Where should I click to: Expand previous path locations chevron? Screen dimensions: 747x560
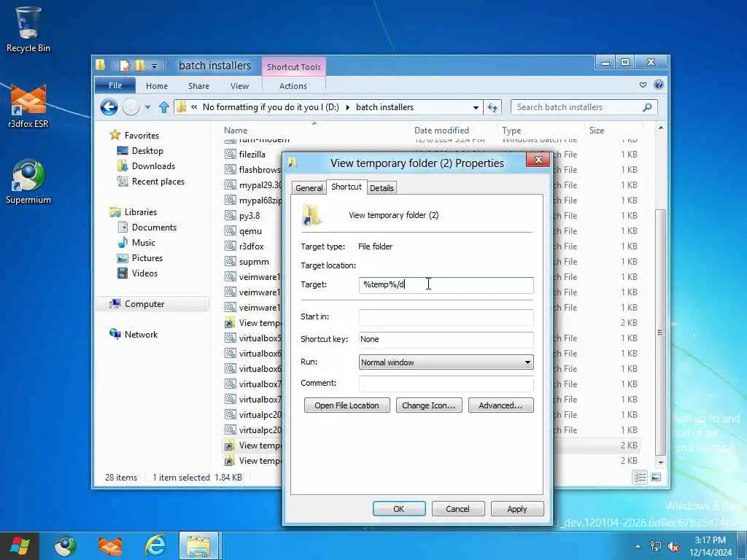(x=194, y=107)
